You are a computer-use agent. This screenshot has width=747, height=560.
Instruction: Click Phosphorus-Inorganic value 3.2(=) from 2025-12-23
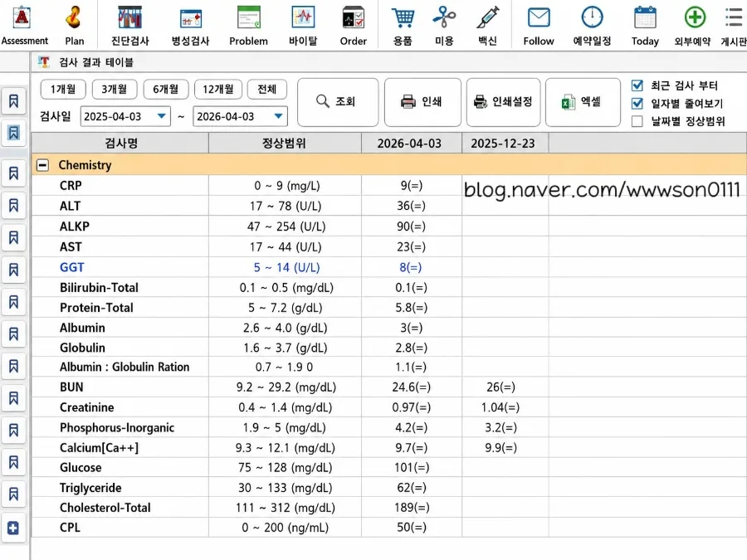pyautogui.click(x=500, y=427)
